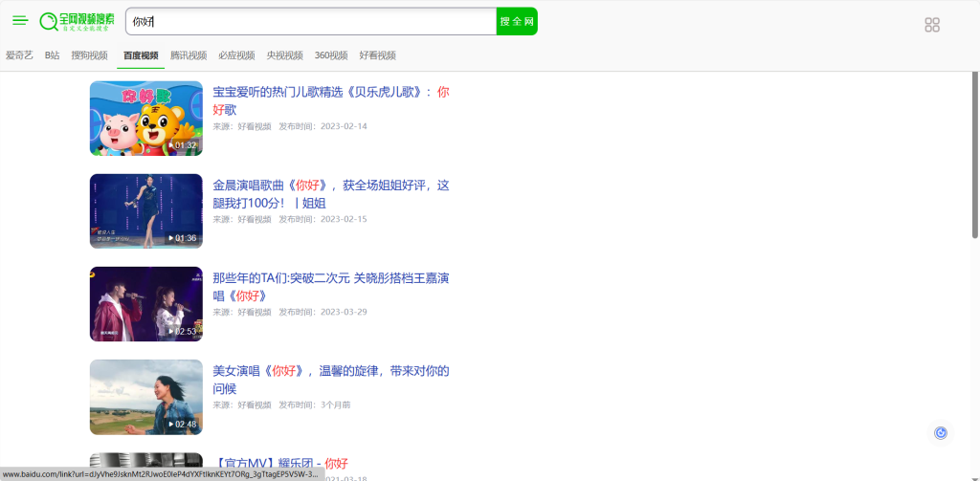Open the 央视视频 tab

pos(284,55)
